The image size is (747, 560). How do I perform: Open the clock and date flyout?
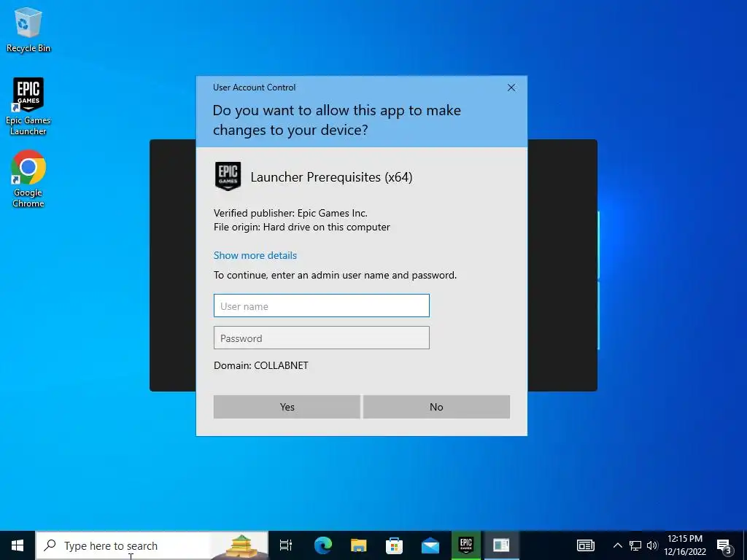click(x=684, y=545)
